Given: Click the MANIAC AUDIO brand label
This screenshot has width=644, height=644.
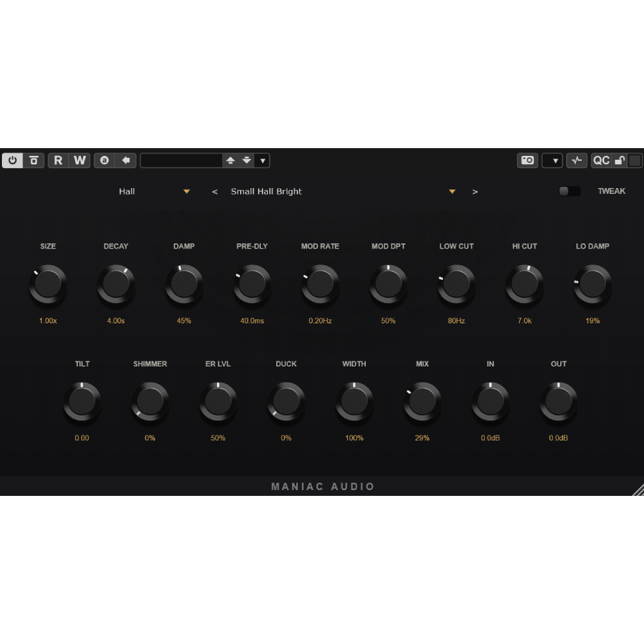Looking at the screenshot, I should pyautogui.click(x=323, y=487).
